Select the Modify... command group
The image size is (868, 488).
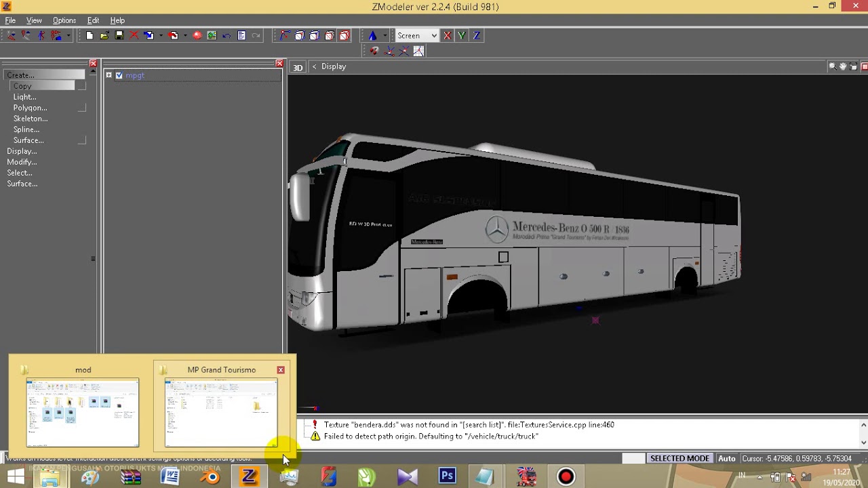click(x=22, y=162)
